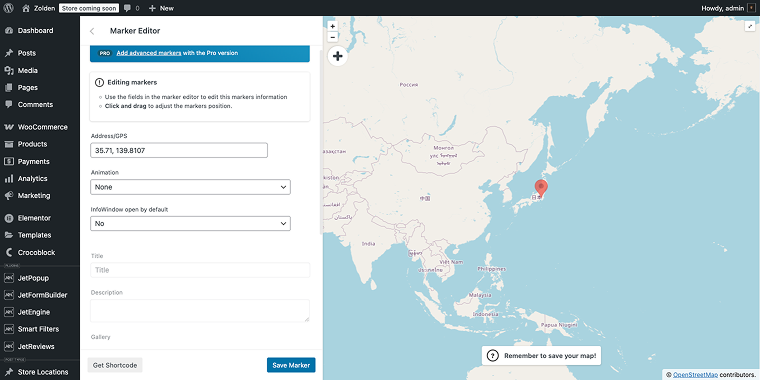760x380 pixels.
Task: Click the Address/GPS input field
Action: coord(179,150)
